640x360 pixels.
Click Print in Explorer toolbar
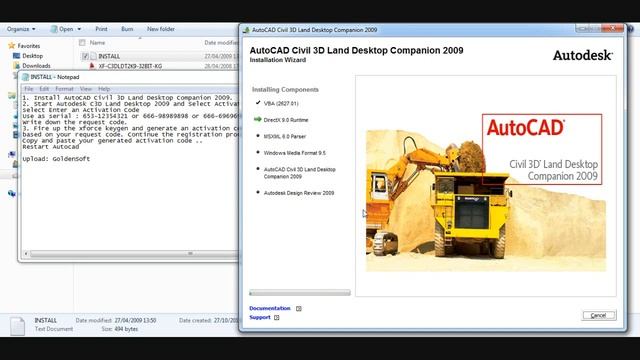click(101, 29)
